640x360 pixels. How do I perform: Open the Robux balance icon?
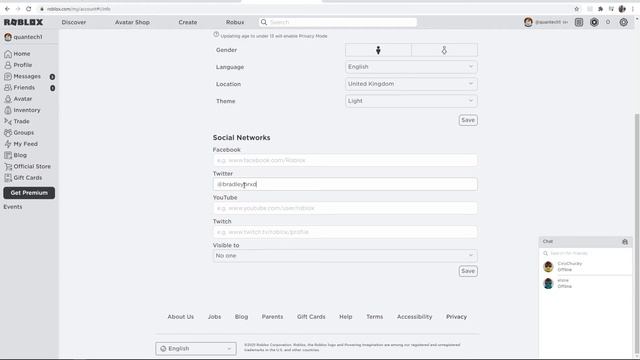[x=594, y=22]
